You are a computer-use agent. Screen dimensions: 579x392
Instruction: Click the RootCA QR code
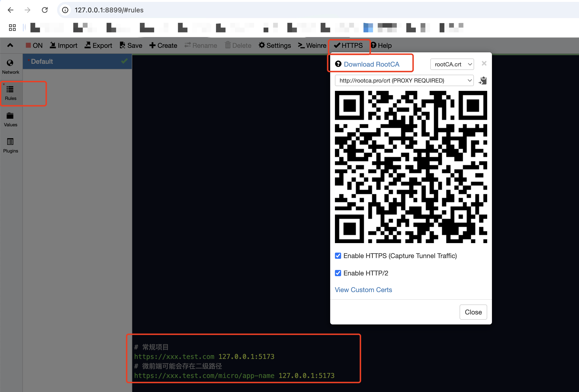click(x=411, y=167)
